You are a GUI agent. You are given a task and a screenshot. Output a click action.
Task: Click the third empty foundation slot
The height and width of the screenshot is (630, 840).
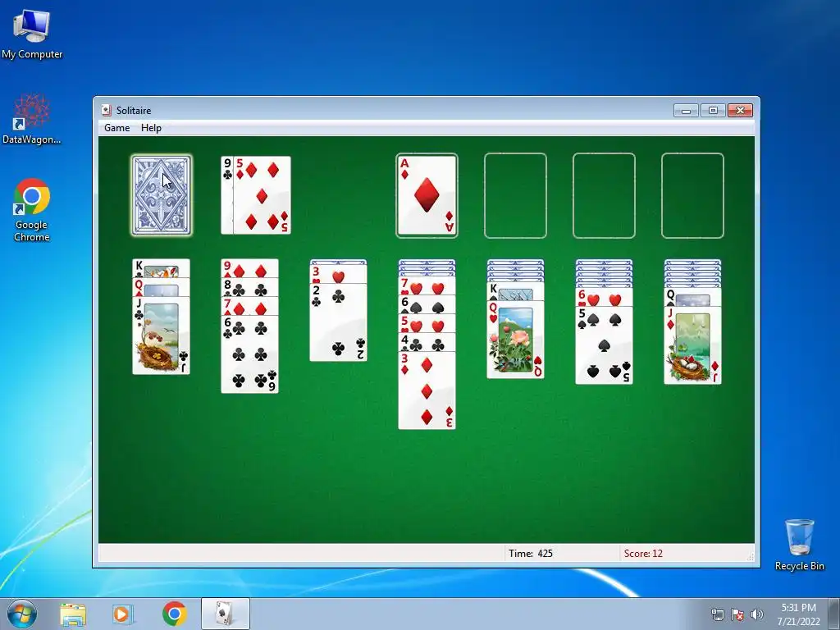click(604, 195)
